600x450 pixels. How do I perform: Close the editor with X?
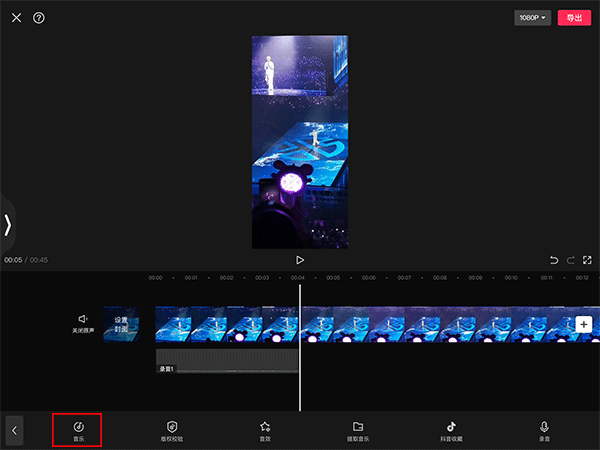[16, 18]
